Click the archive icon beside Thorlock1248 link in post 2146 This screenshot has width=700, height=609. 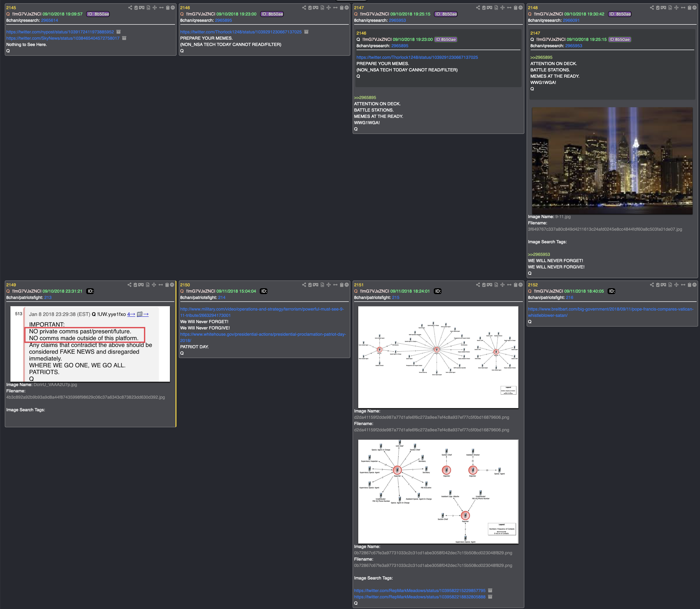coord(306,32)
